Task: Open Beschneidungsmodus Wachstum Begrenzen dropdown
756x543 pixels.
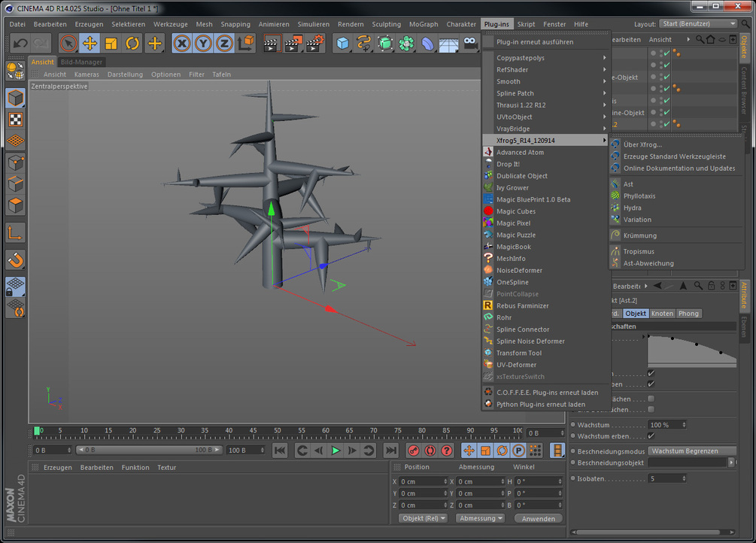Action: tap(692, 451)
